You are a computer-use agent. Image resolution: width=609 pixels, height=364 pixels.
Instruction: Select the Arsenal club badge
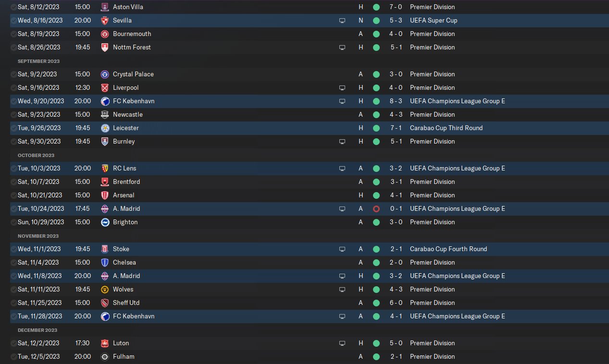(x=105, y=195)
